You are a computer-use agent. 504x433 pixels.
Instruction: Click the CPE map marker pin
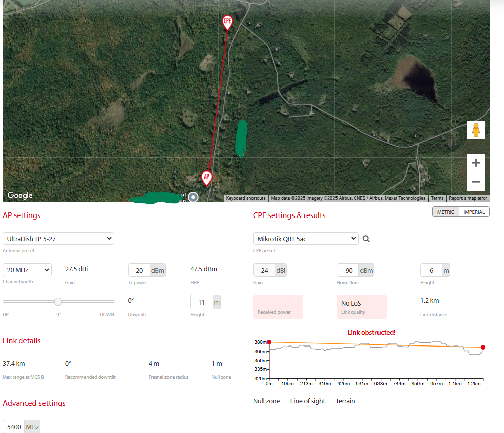pyautogui.click(x=227, y=22)
